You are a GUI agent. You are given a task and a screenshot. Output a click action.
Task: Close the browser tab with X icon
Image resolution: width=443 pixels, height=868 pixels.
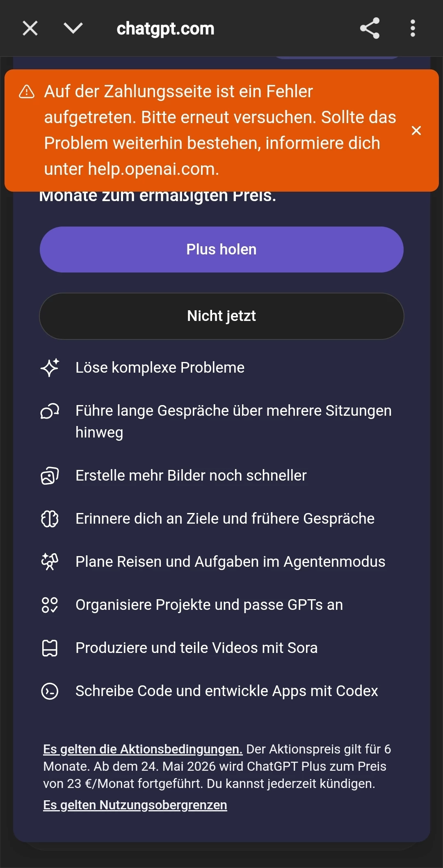click(x=30, y=29)
